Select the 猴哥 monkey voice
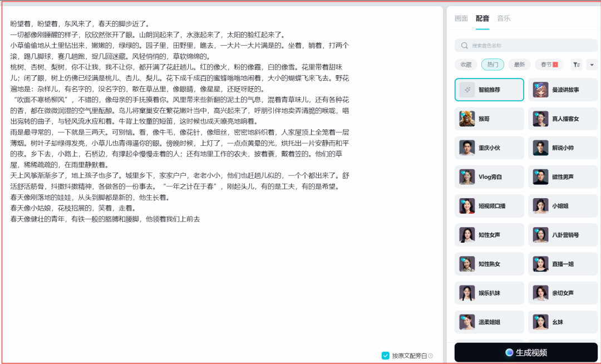The height and width of the screenshot is (364, 601). pyautogui.click(x=489, y=119)
